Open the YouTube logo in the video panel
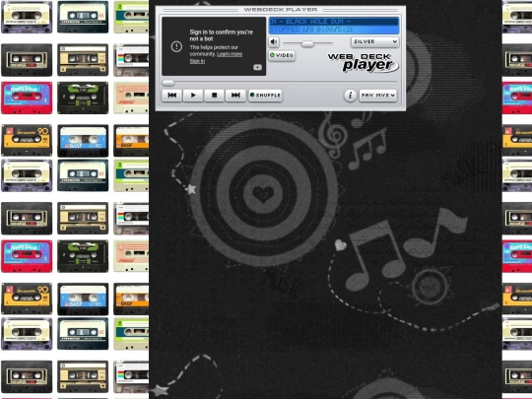532x399 pixels. pyautogui.click(x=257, y=67)
